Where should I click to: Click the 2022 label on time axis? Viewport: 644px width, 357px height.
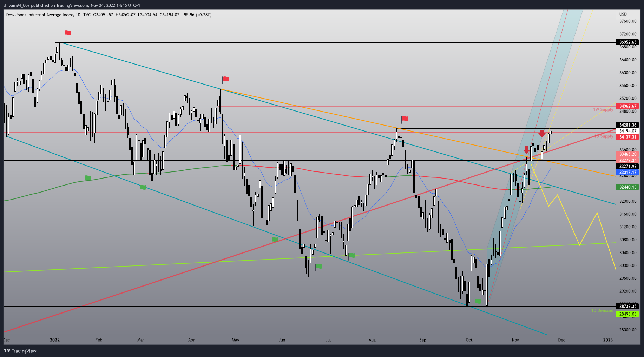[x=55, y=340]
